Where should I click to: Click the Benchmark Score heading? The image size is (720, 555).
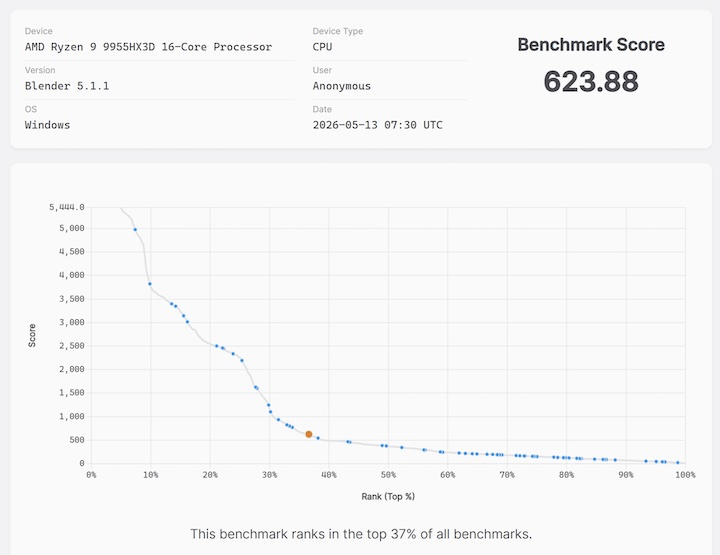pyautogui.click(x=591, y=45)
